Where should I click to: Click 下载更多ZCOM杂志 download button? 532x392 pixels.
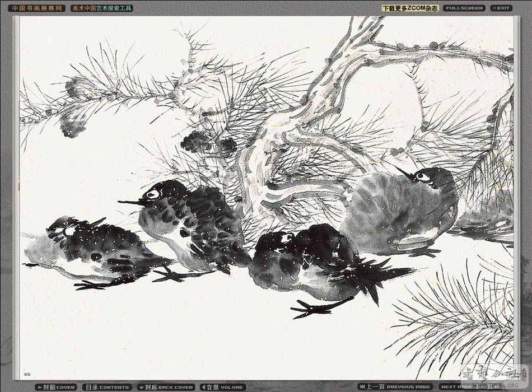[x=410, y=8]
